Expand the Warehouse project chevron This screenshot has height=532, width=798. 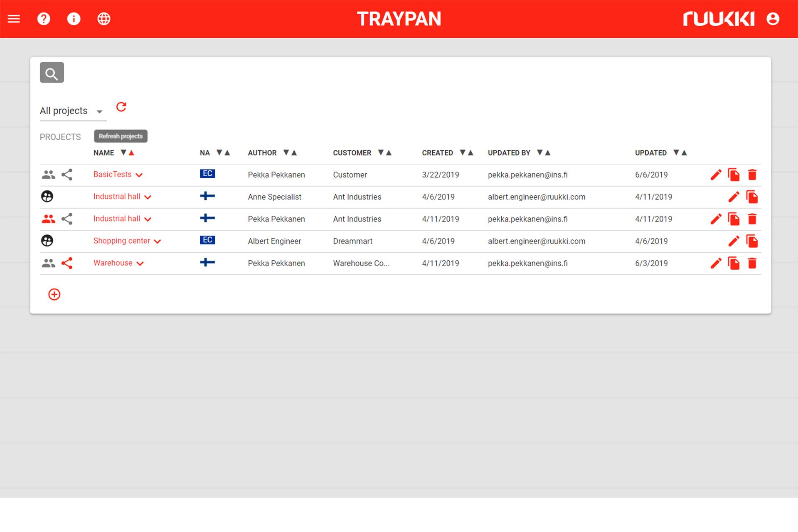[140, 263]
